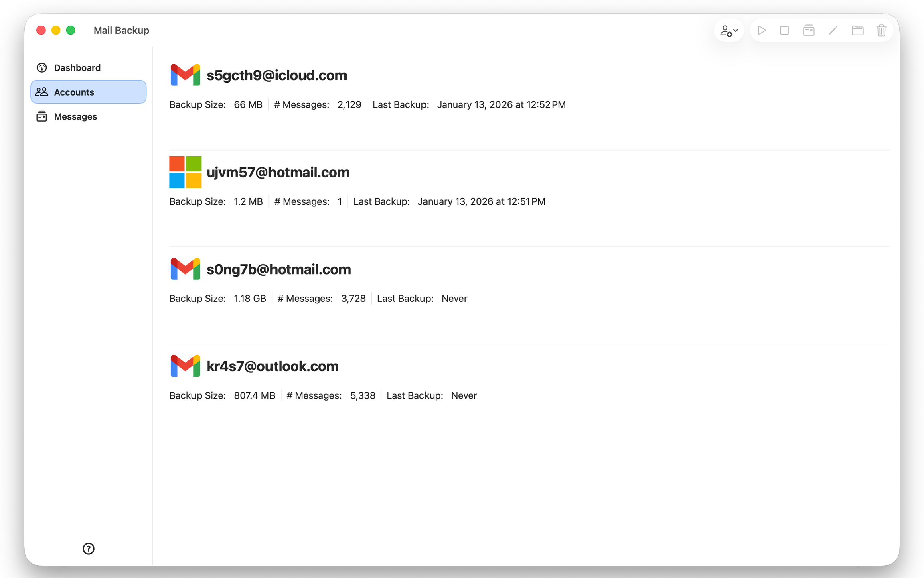Viewport: 924px width, 578px height.
Task: Click the Gmail logo beside s5gcth9@icloud.com
Action: click(x=185, y=75)
